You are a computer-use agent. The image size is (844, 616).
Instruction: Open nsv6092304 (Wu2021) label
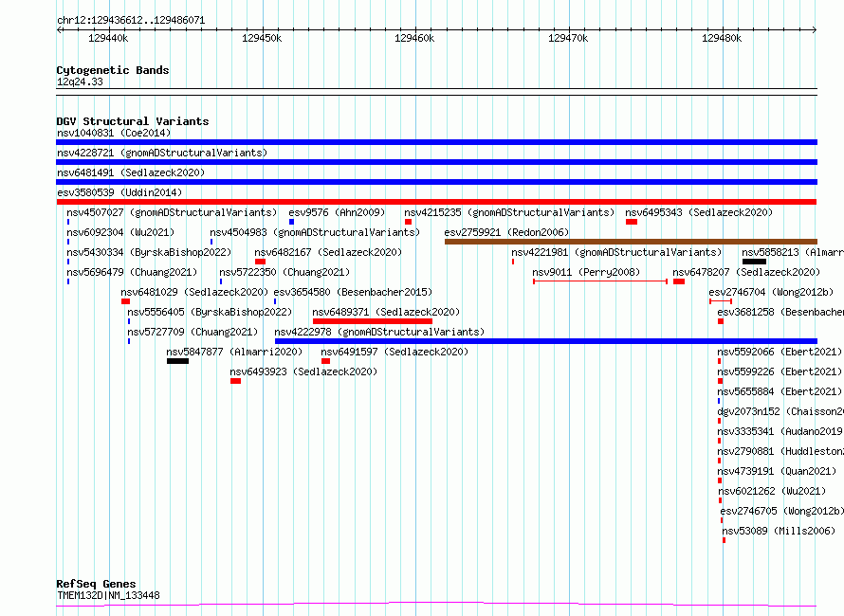pyautogui.click(x=120, y=232)
